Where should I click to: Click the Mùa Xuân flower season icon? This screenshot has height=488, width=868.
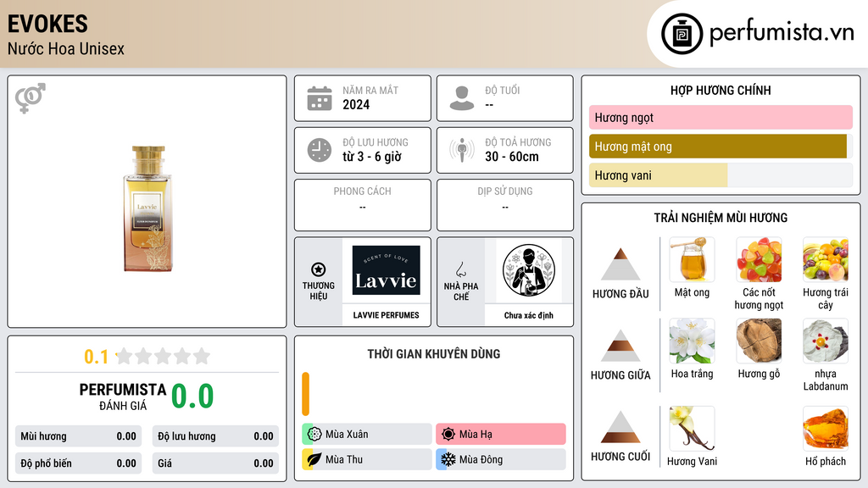314,435
